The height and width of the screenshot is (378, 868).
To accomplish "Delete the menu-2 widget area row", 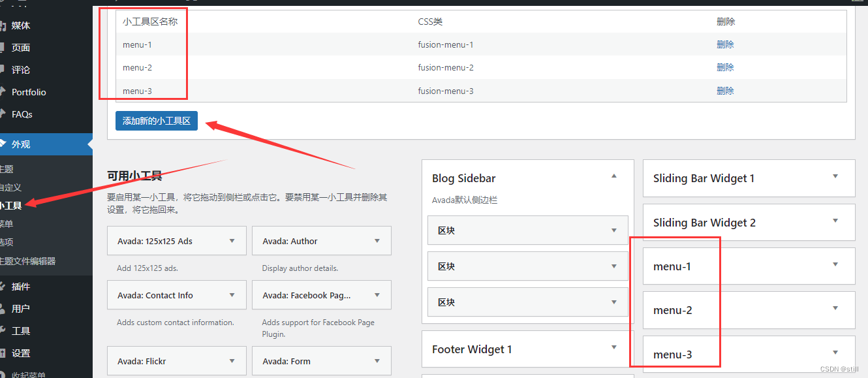I will (x=725, y=67).
